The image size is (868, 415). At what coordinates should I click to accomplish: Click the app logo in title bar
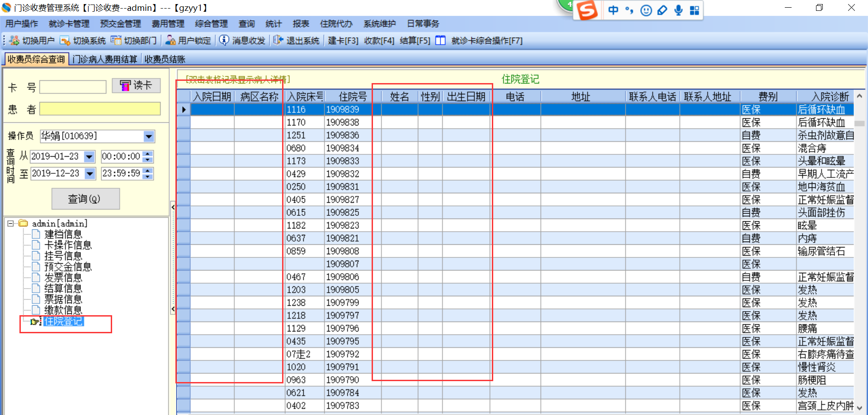point(6,8)
